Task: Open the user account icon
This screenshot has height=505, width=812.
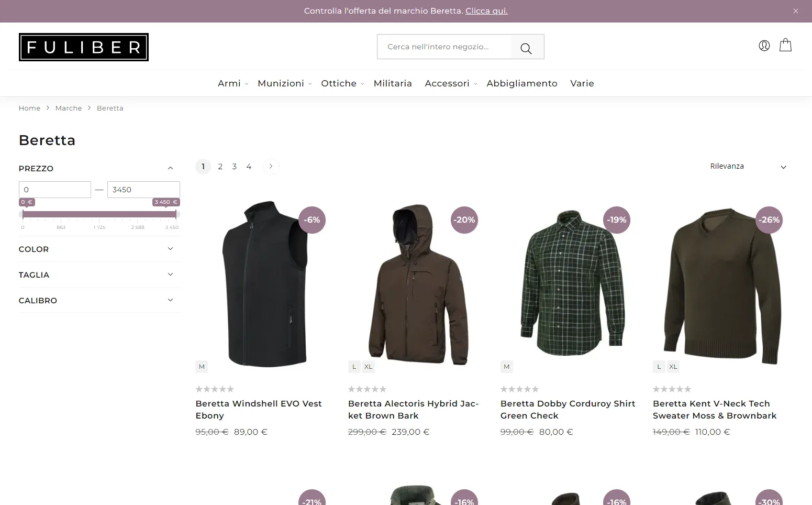Action: 764,46
